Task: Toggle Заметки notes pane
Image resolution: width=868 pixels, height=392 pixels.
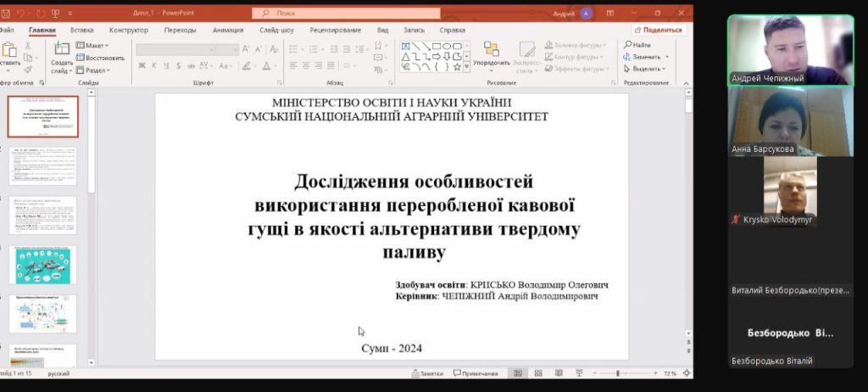Action: [427, 373]
